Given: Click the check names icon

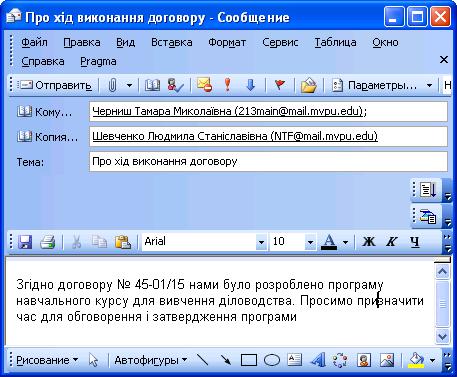Looking at the screenshot, I should click(x=175, y=86).
